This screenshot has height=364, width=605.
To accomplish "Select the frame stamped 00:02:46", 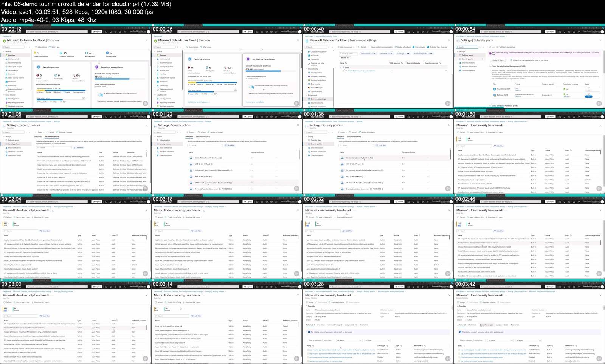I will pos(529,237).
